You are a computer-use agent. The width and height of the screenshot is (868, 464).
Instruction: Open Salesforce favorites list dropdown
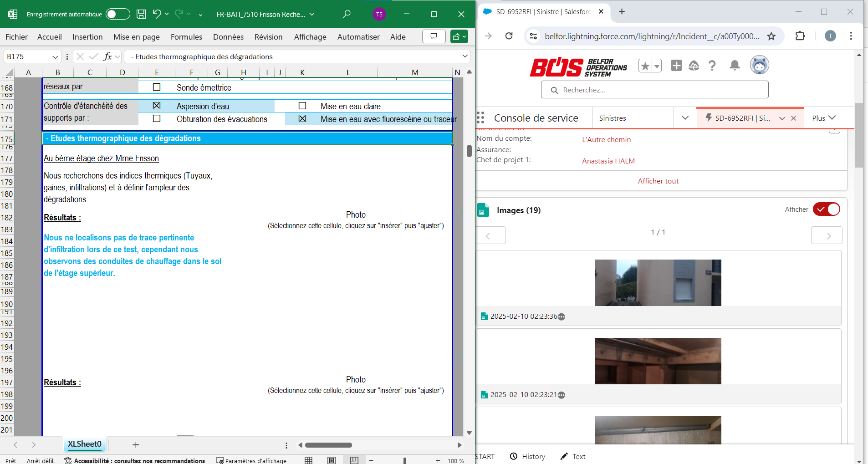pyautogui.click(x=657, y=66)
